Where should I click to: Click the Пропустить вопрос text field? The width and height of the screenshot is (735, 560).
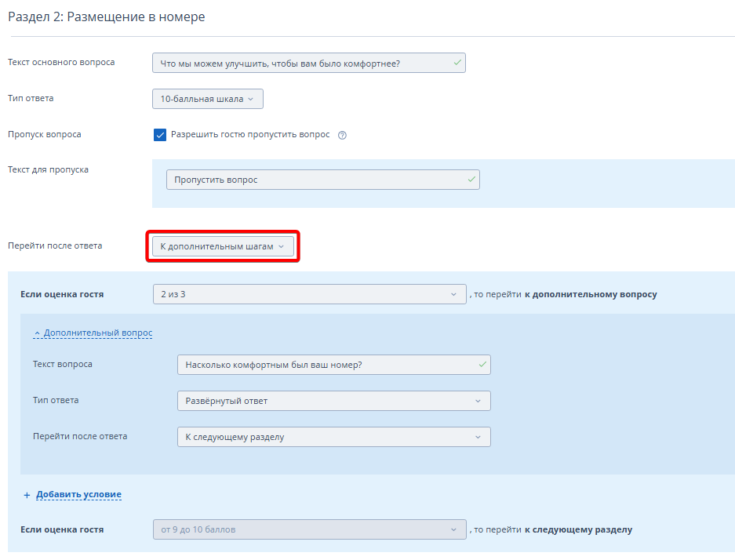tap(314, 180)
